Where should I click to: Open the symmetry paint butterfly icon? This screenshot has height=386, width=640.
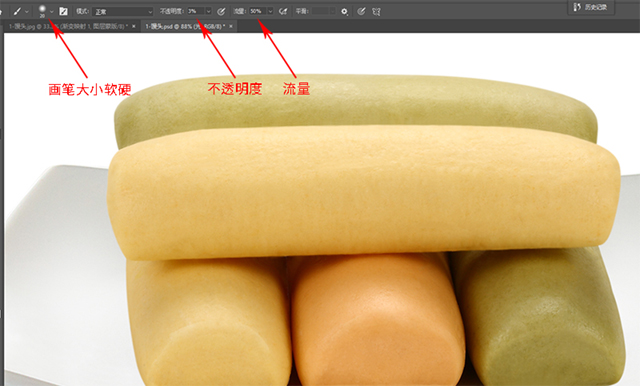(376, 11)
